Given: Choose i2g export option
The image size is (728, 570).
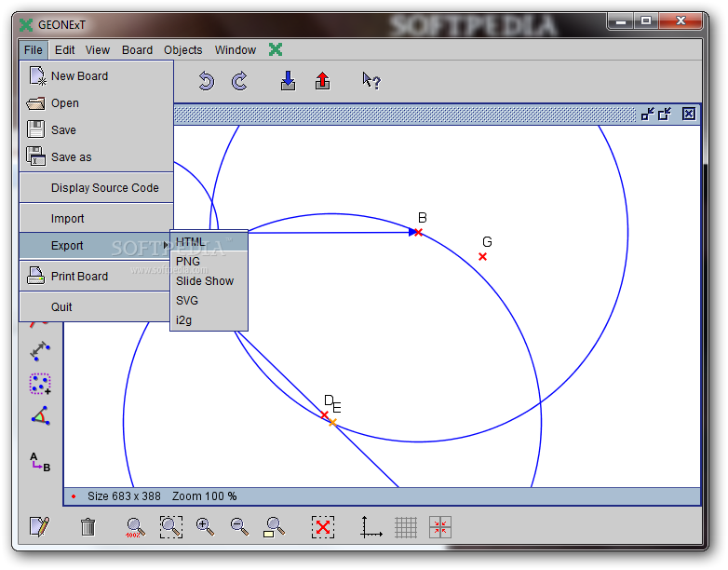Looking at the screenshot, I should click(209, 320).
